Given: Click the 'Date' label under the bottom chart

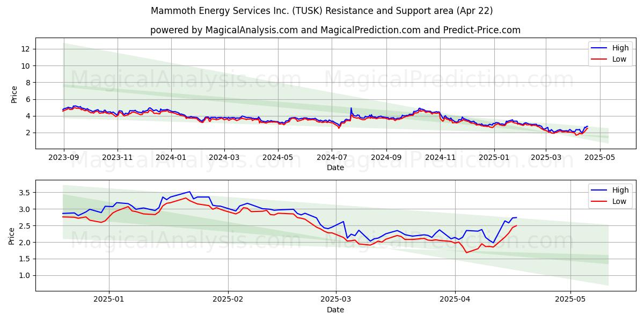Looking at the screenshot, I should coord(335,310).
